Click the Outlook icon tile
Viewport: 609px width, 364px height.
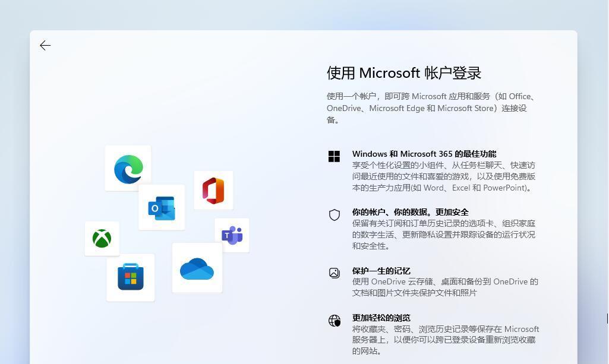(x=162, y=208)
